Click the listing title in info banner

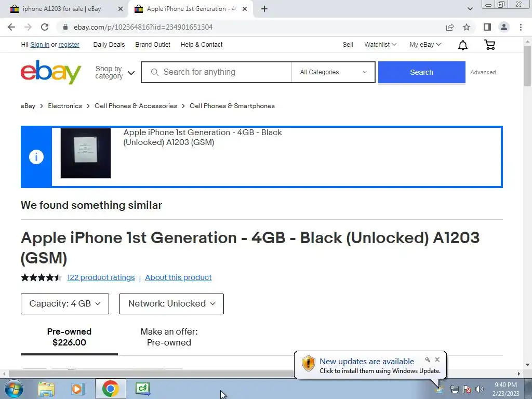point(203,137)
